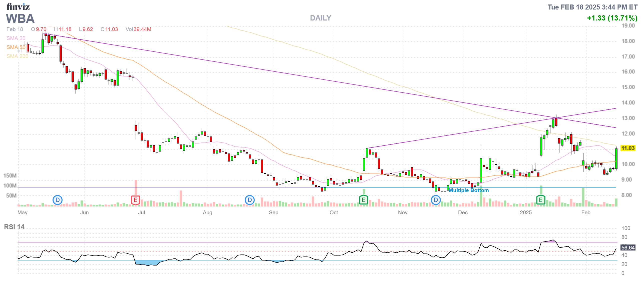Click the Vol 39.44M reading in the header
644x281 pixels.
pos(138,29)
